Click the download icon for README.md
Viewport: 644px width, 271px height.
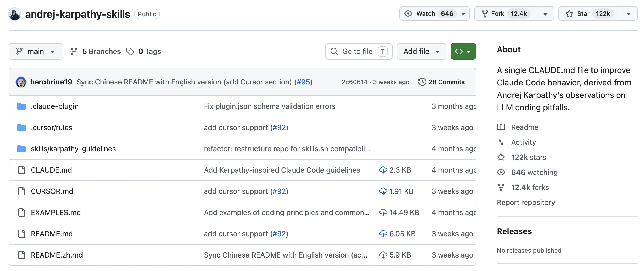383,234
